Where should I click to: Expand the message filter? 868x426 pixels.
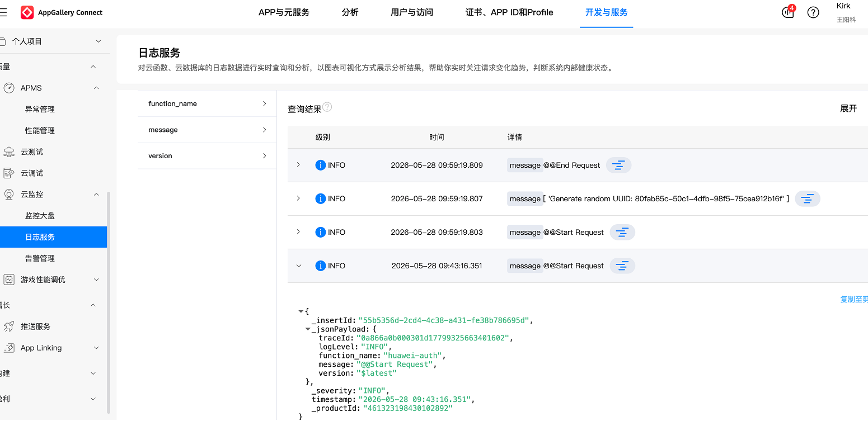tap(264, 130)
